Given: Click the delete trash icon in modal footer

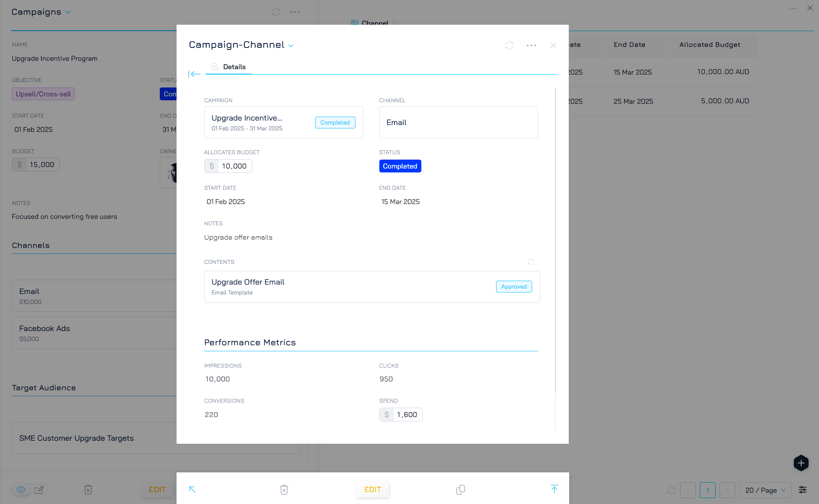Looking at the screenshot, I should pos(284,490).
